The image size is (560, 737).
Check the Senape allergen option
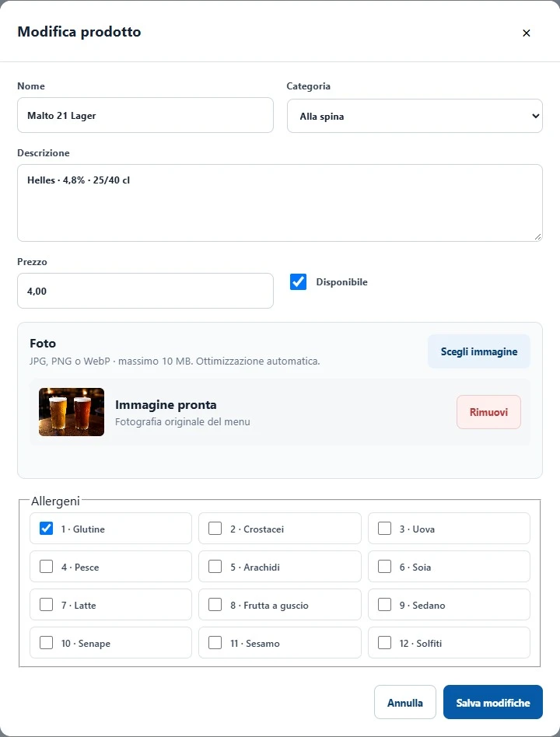[x=46, y=642]
